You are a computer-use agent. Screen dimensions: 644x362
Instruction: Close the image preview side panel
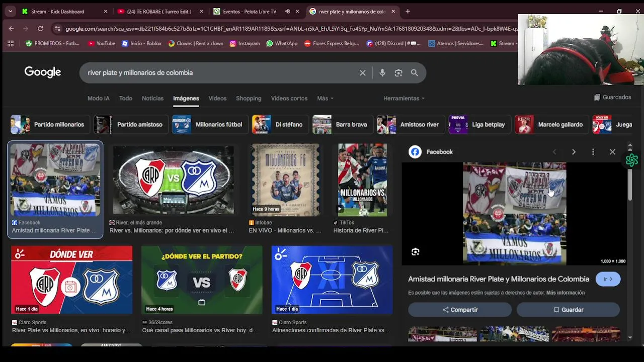[612, 152]
